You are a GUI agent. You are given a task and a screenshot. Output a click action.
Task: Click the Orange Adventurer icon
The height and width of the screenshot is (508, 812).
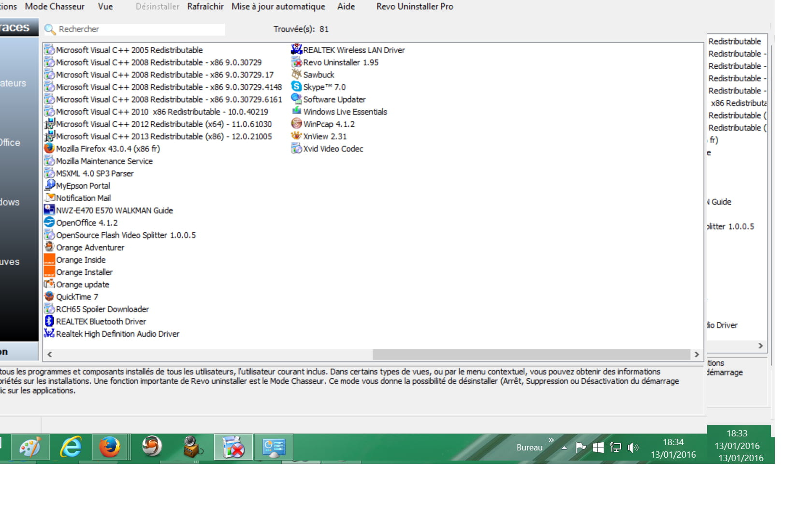49,247
